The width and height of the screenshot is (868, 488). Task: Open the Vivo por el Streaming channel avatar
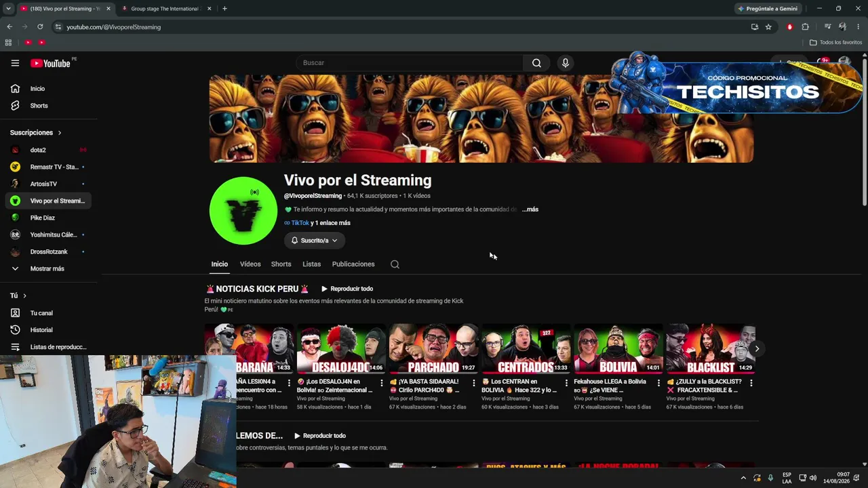[243, 211]
